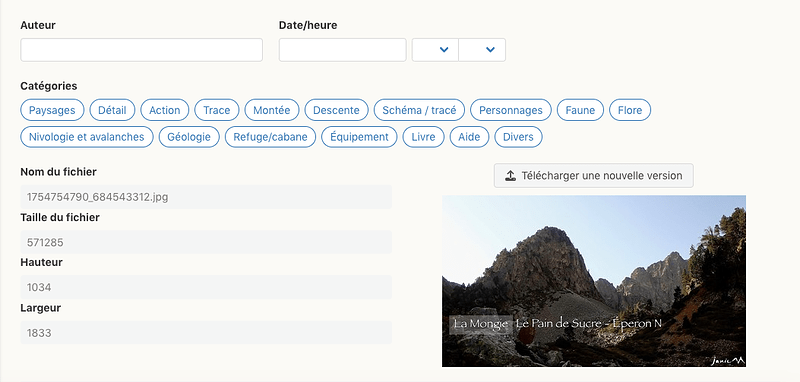
Task: Select the Personnages category tag
Action: tap(511, 110)
